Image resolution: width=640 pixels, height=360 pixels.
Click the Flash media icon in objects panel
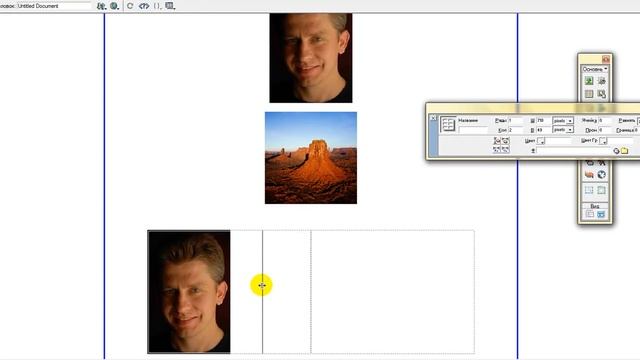589,175
